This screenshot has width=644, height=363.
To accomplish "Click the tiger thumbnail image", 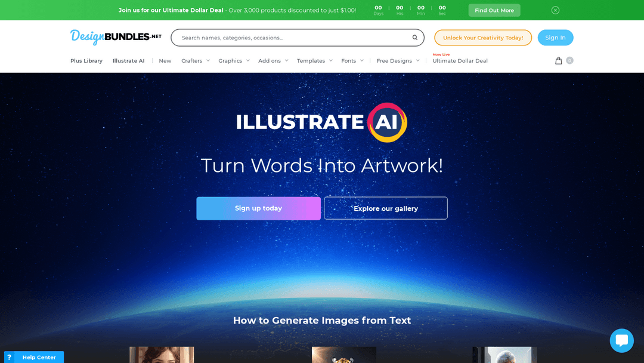I will [344, 355].
